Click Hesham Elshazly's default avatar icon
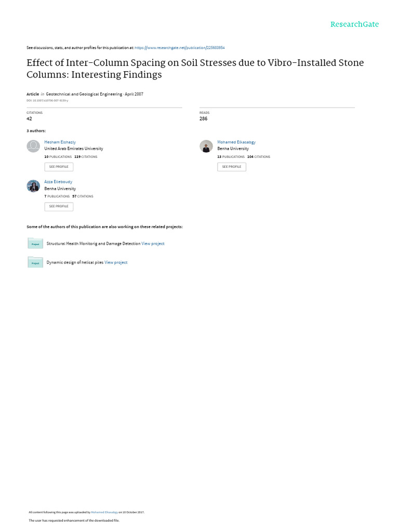The width and height of the screenshot is (399, 532). point(33,146)
